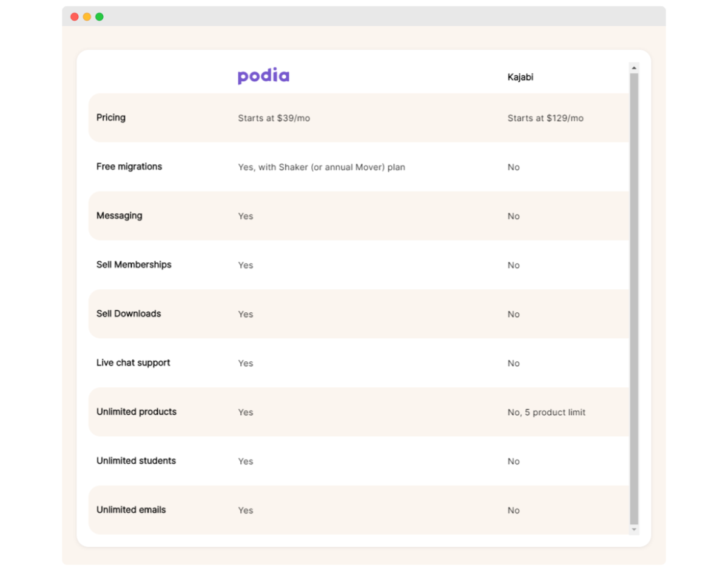Click the vertical scrollbar thumb
Screen dimensions: 728x571
tap(634, 297)
